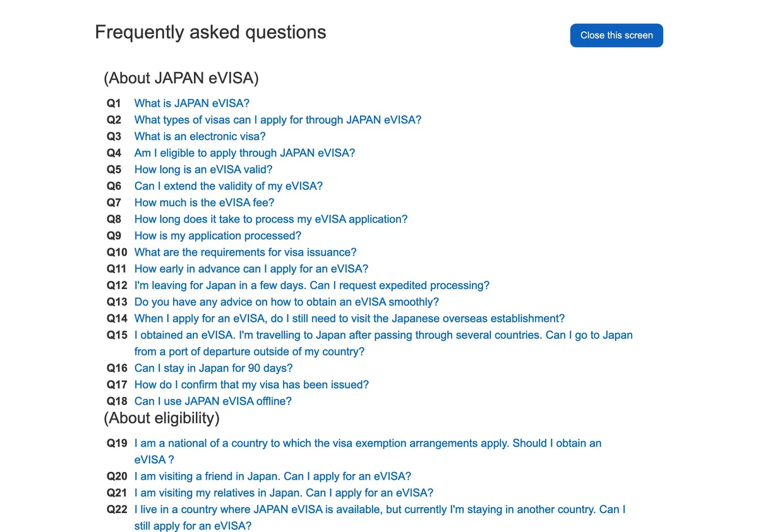This screenshot has width=758, height=532.
Task: Open 'Am I eligible to apply' question
Action: (245, 153)
